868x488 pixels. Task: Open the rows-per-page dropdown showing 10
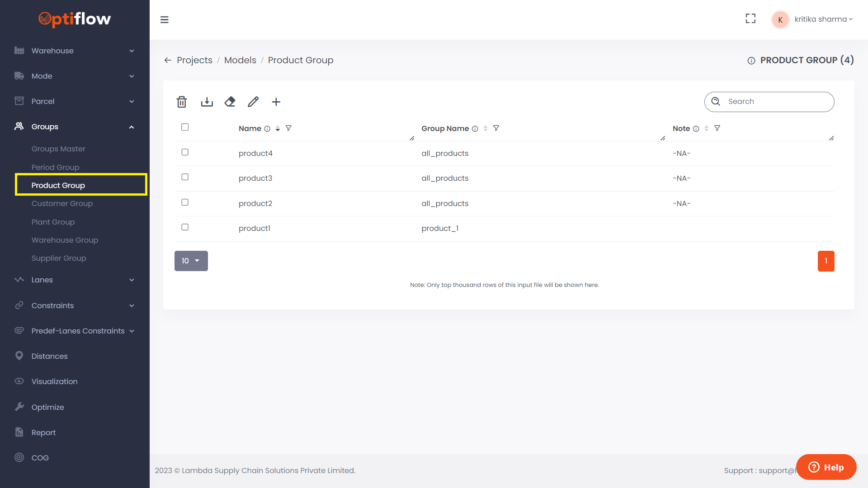(x=191, y=261)
